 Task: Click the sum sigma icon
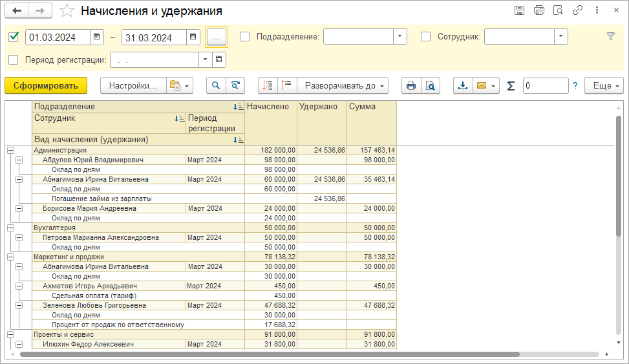511,85
